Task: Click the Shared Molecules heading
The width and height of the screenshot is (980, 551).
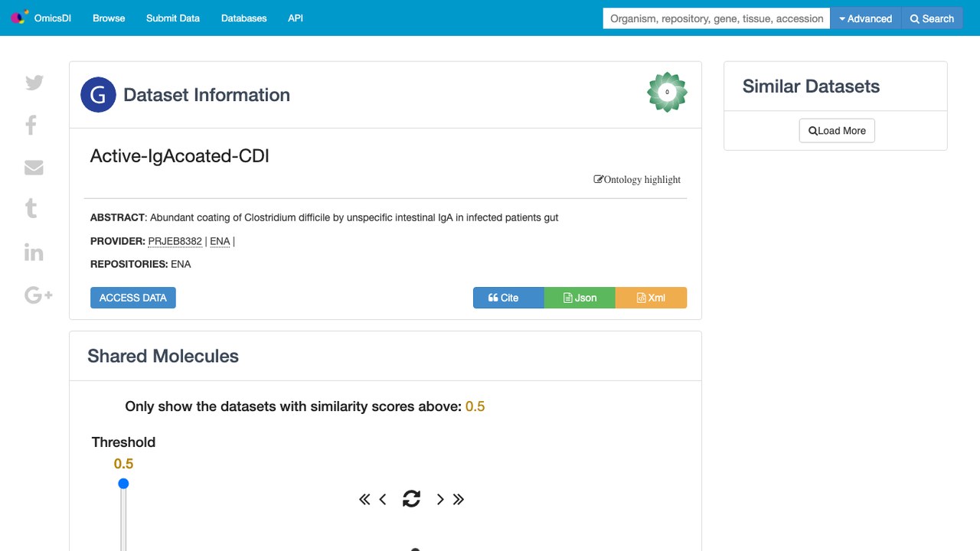Action: pyautogui.click(x=163, y=356)
